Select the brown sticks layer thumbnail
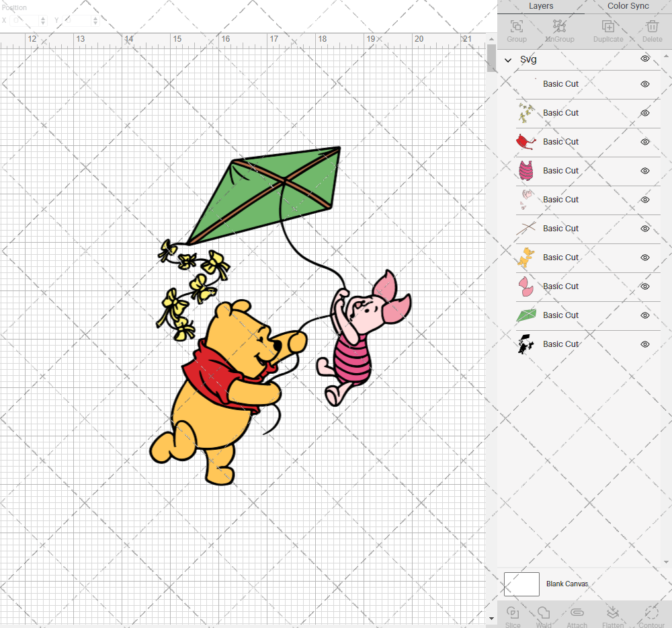 tap(526, 229)
